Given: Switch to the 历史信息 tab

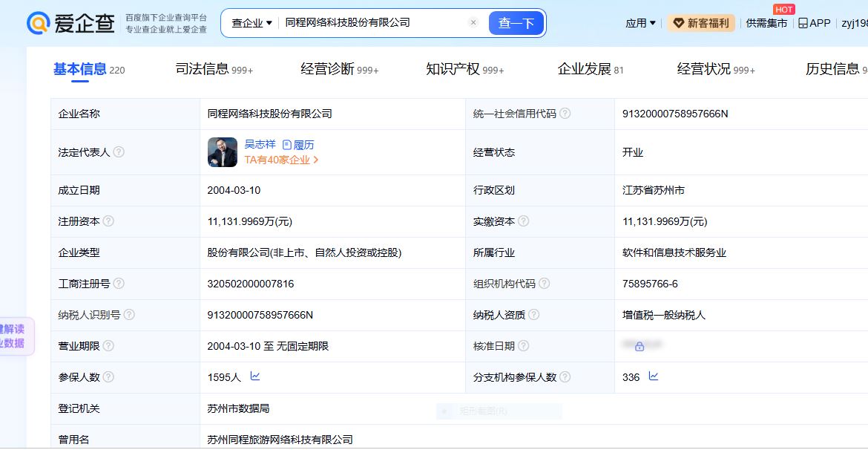Looking at the screenshot, I should click(x=836, y=69).
